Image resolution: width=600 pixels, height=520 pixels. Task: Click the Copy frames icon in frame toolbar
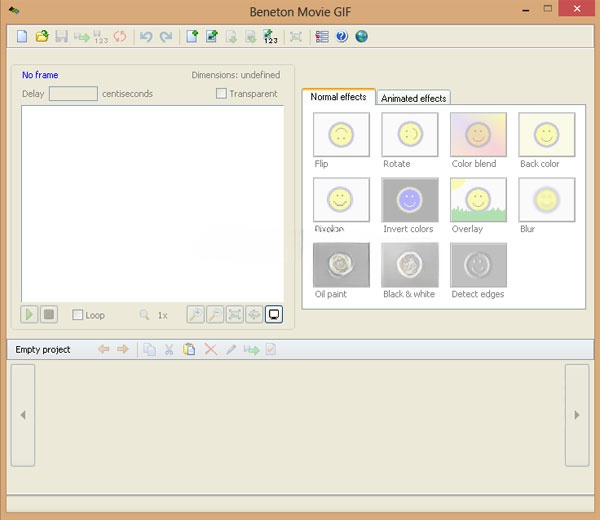click(x=149, y=349)
